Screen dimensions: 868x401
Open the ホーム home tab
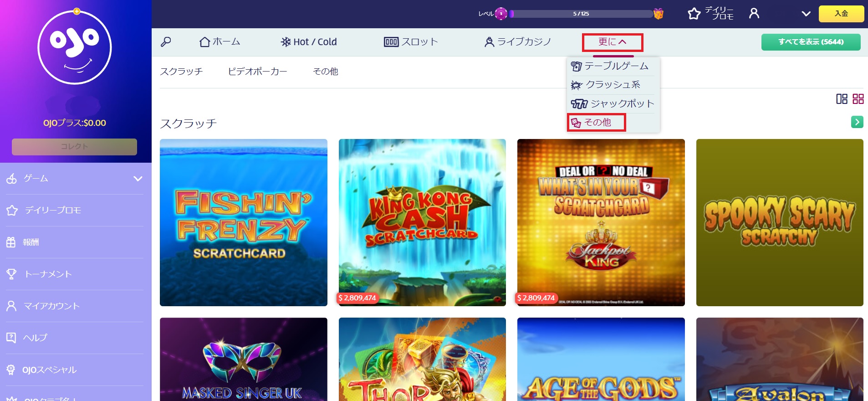(220, 42)
